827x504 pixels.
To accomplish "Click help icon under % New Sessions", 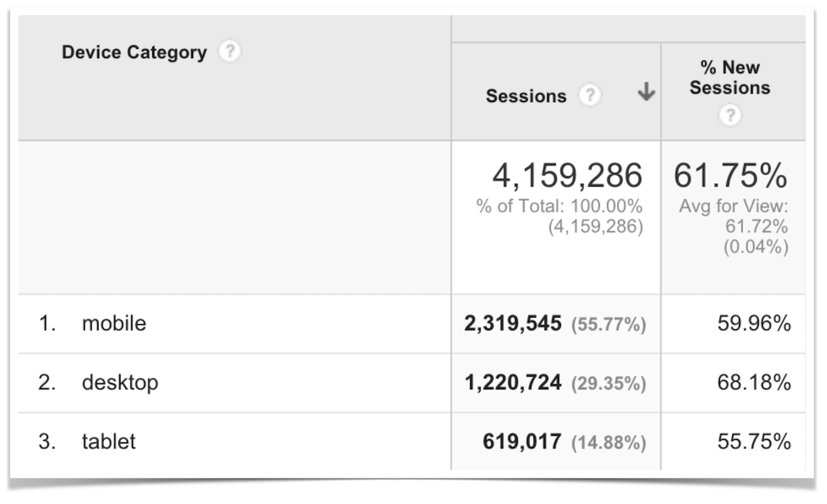I will [730, 116].
